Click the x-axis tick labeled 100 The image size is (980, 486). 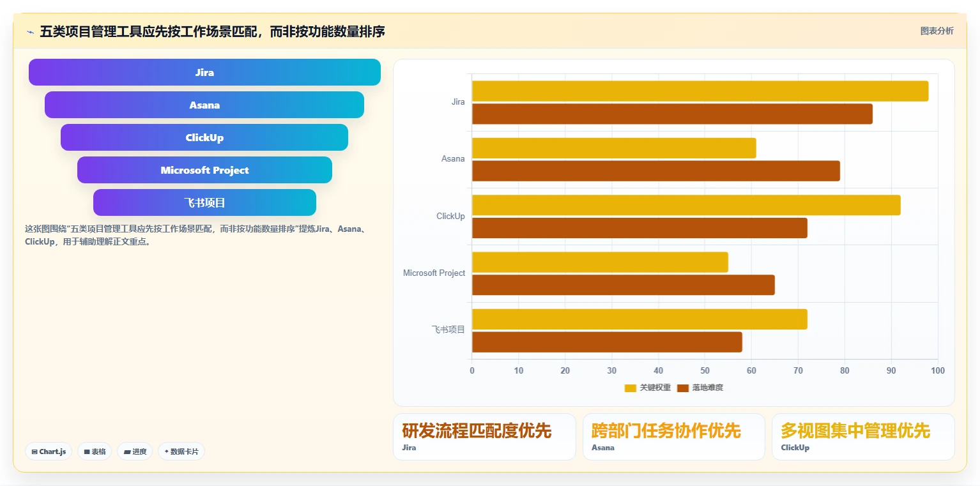point(937,371)
